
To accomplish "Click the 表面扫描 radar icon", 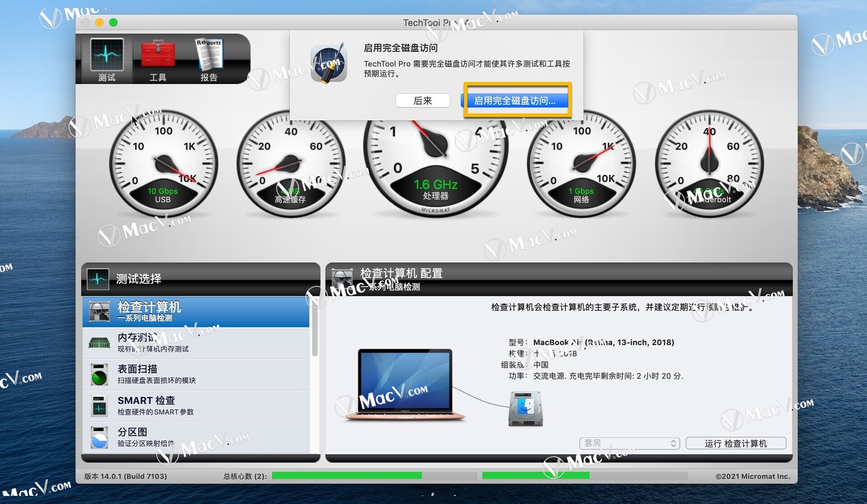I will pyautogui.click(x=99, y=375).
